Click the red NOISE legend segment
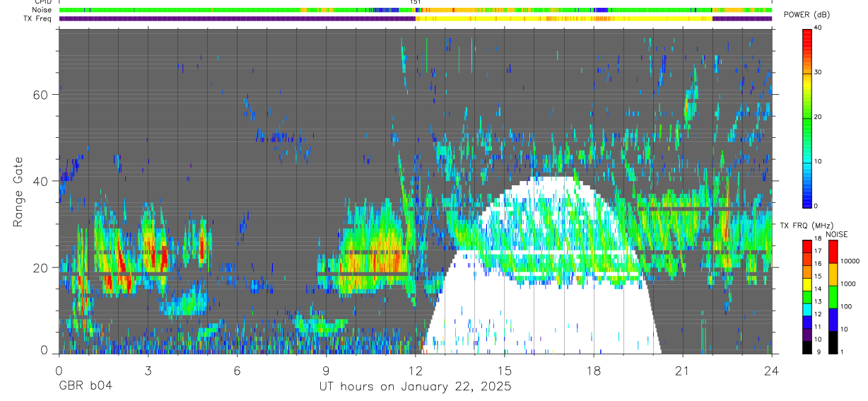This screenshot has height=401, width=868. pyautogui.click(x=833, y=252)
